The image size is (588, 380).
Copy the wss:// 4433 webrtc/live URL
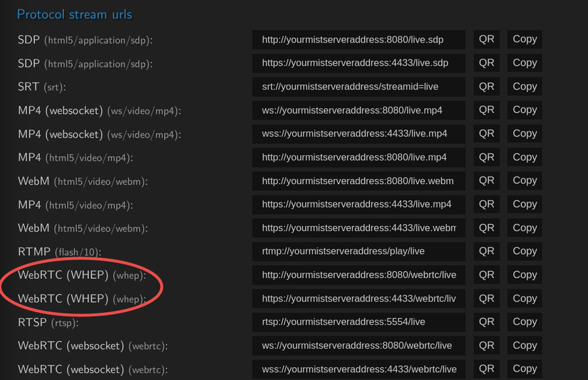pos(525,369)
